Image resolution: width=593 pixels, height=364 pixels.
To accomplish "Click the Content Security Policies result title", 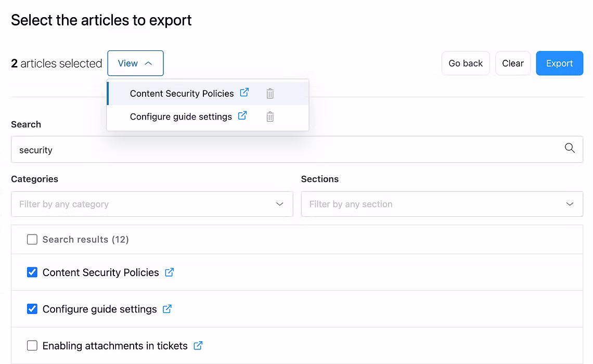I will [x=100, y=272].
